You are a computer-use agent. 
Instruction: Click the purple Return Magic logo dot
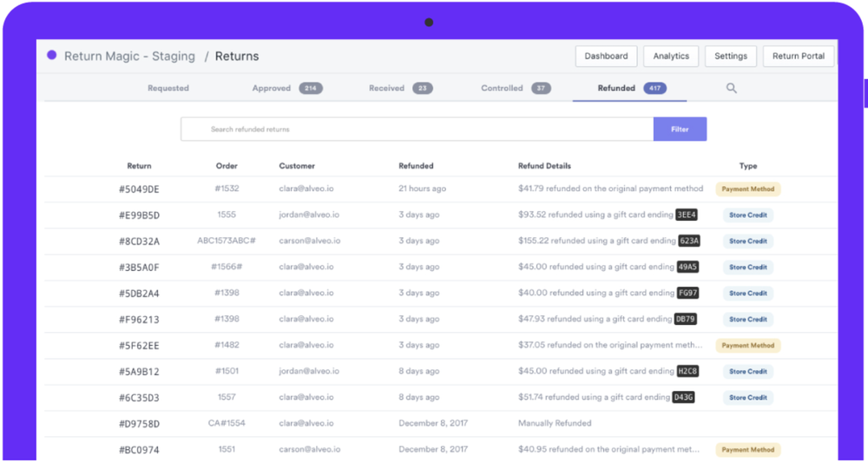pyautogui.click(x=52, y=56)
